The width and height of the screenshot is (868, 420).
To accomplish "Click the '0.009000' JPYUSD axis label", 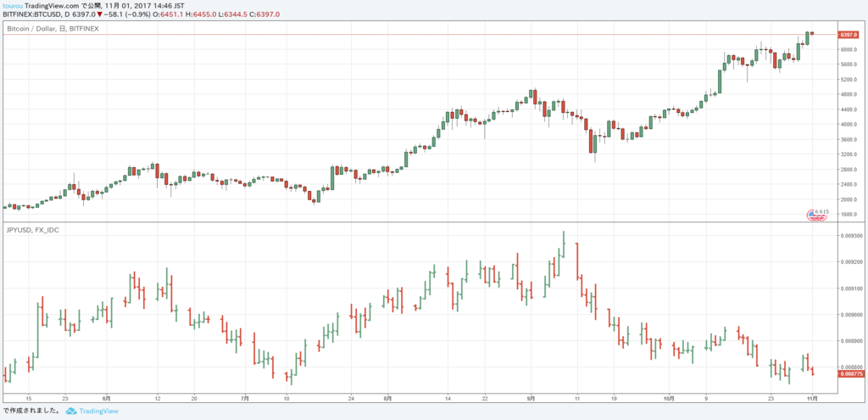I will click(851, 314).
